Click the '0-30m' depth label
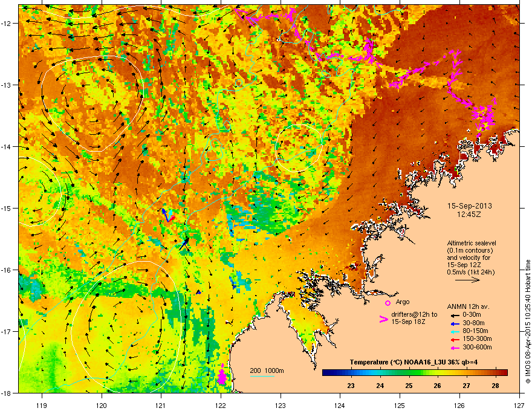The image size is (532, 411). tap(472, 315)
